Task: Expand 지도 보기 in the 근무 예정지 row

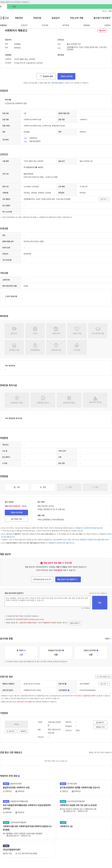Action: [104, 199]
